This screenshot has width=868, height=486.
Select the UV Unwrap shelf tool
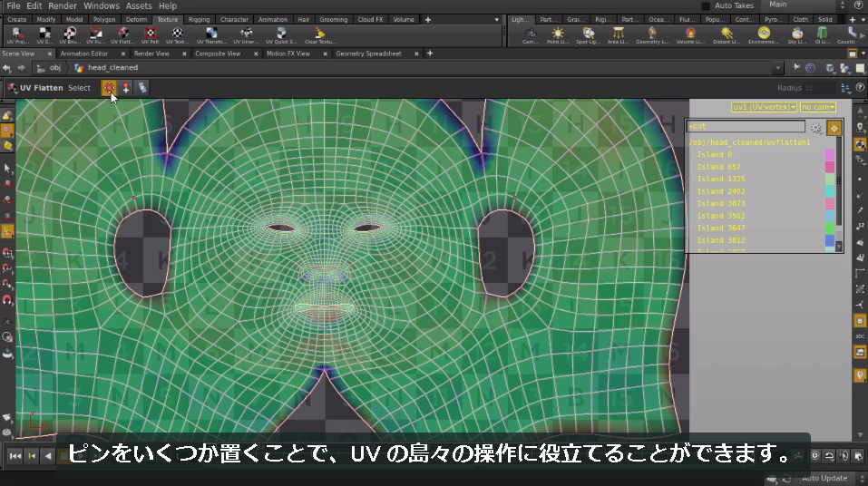[x=247, y=35]
